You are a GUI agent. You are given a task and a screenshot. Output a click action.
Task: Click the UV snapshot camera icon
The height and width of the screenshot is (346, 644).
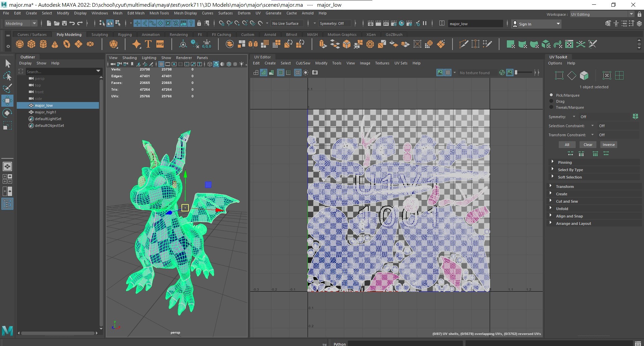(315, 72)
